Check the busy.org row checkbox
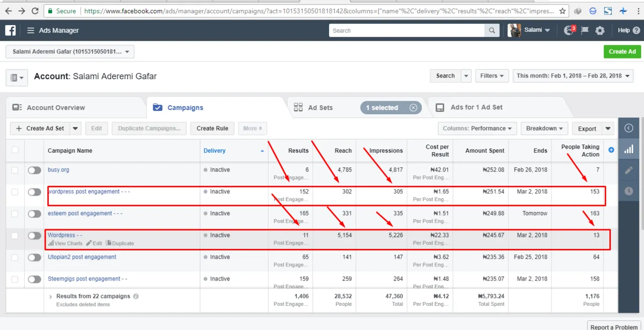 [x=15, y=170]
